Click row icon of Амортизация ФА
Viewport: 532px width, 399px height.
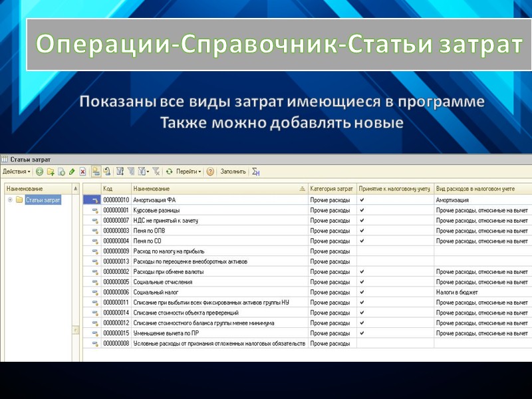click(95, 201)
